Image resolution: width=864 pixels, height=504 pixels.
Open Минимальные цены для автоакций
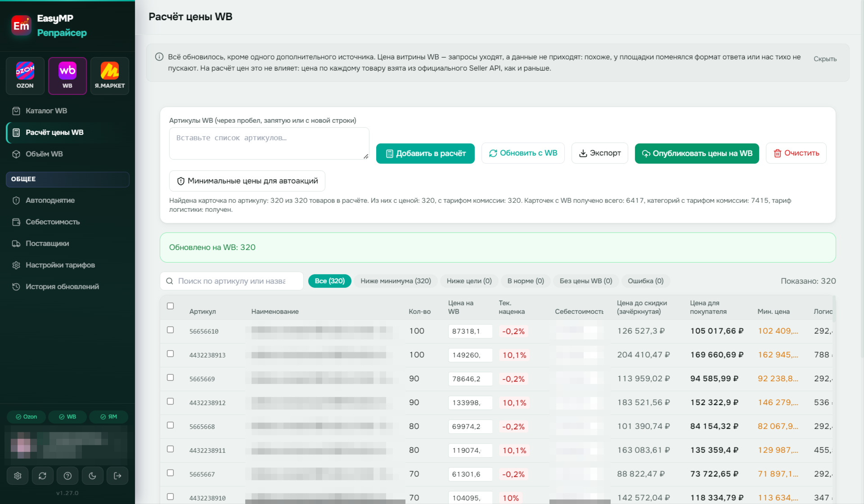click(247, 181)
